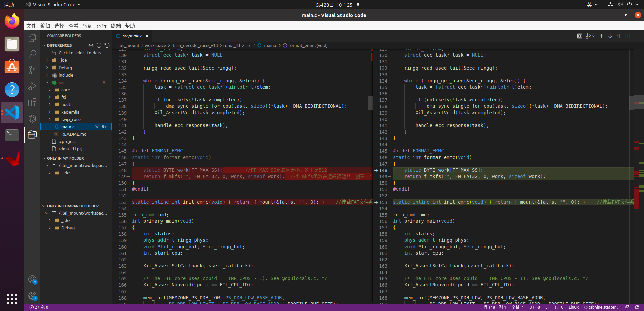Refresh the Differences comparison
The height and width of the screenshot is (311, 644).
(99, 45)
